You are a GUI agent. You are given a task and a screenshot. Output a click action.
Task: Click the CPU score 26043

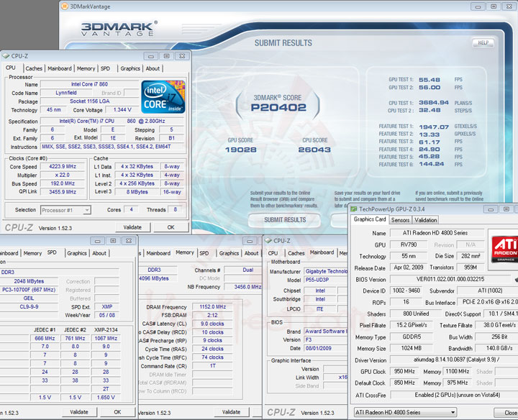point(314,150)
